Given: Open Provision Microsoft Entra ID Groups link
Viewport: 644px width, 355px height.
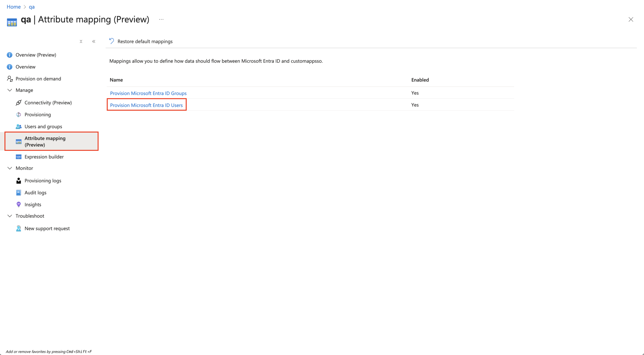Looking at the screenshot, I should (x=148, y=93).
